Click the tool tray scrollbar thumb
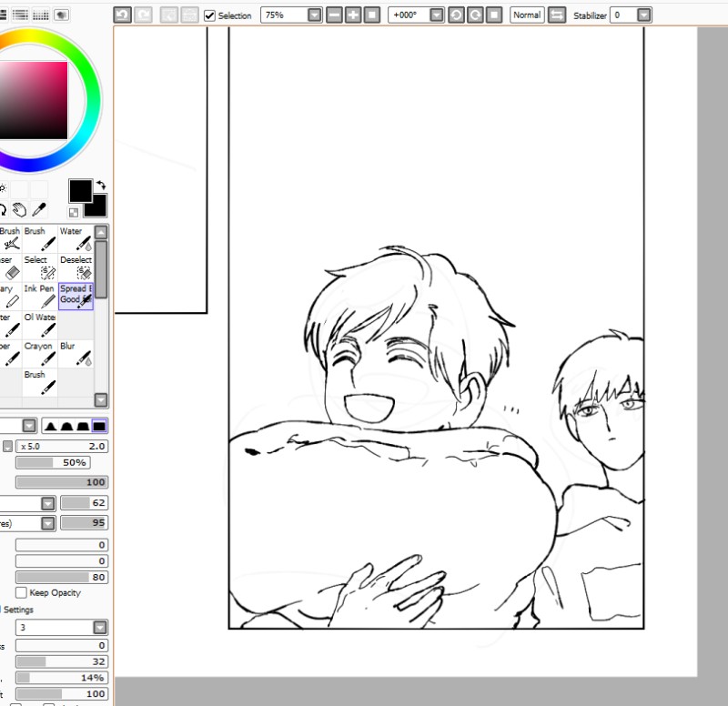This screenshot has width=728, height=706. pyautogui.click(x=101, y=268)
